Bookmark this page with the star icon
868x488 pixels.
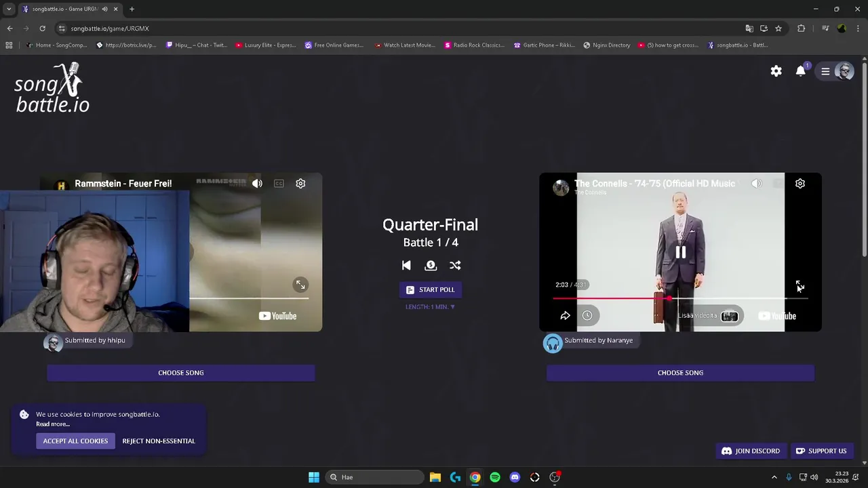point(778,28)
